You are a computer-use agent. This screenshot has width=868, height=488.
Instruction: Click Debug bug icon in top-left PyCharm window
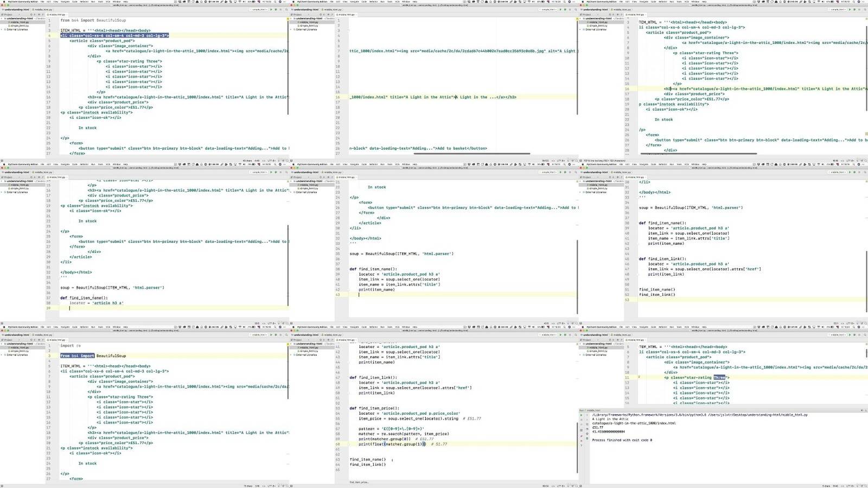(x=276, y=9)
